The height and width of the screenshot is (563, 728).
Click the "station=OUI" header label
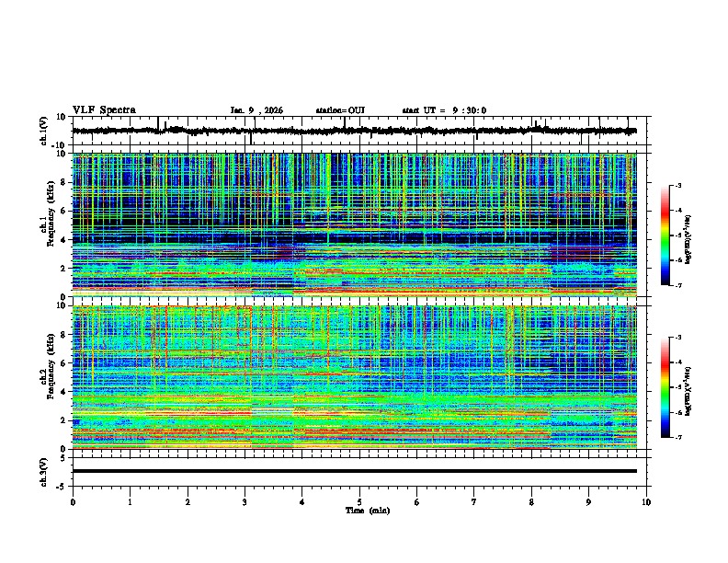340,110
